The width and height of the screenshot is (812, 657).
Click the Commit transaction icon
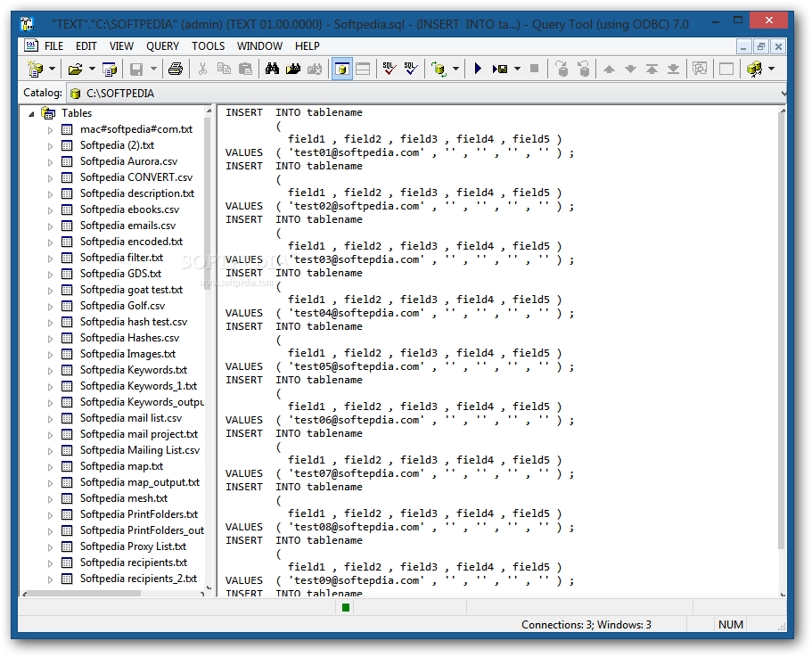562,69
